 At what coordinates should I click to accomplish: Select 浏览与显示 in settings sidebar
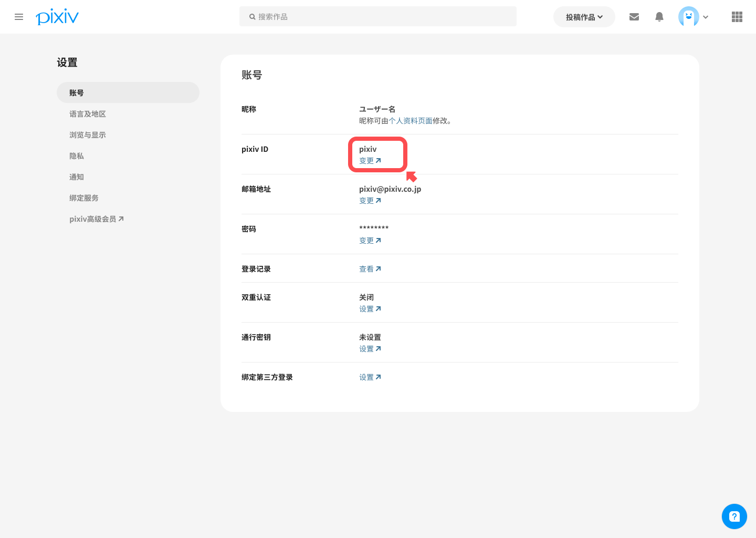(x=88, y=135)
